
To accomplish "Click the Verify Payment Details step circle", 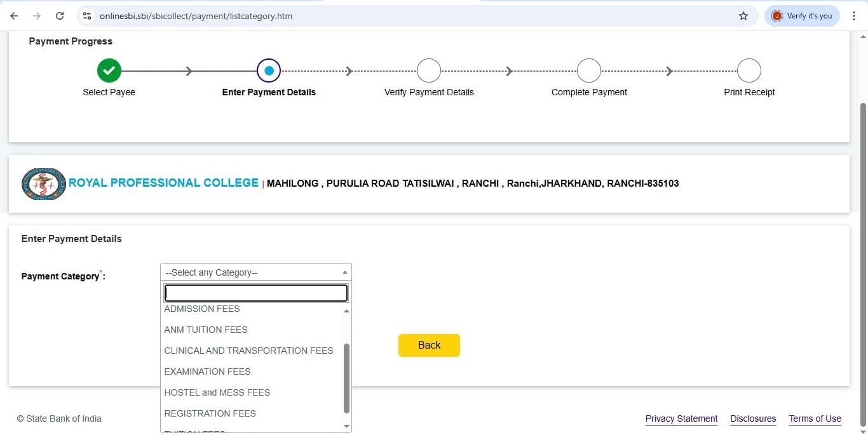I will click(429, 70).
